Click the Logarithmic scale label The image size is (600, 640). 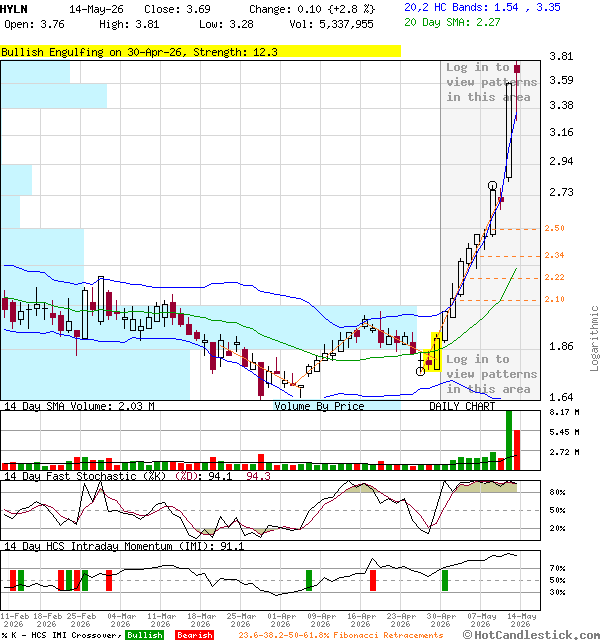(x=594, y=338)
